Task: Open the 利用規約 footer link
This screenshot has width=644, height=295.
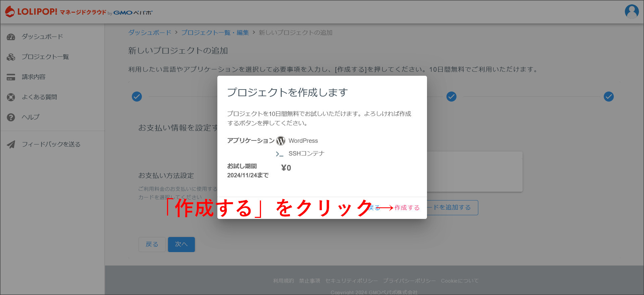Action: pyautogui.click(x=283, y=281)
